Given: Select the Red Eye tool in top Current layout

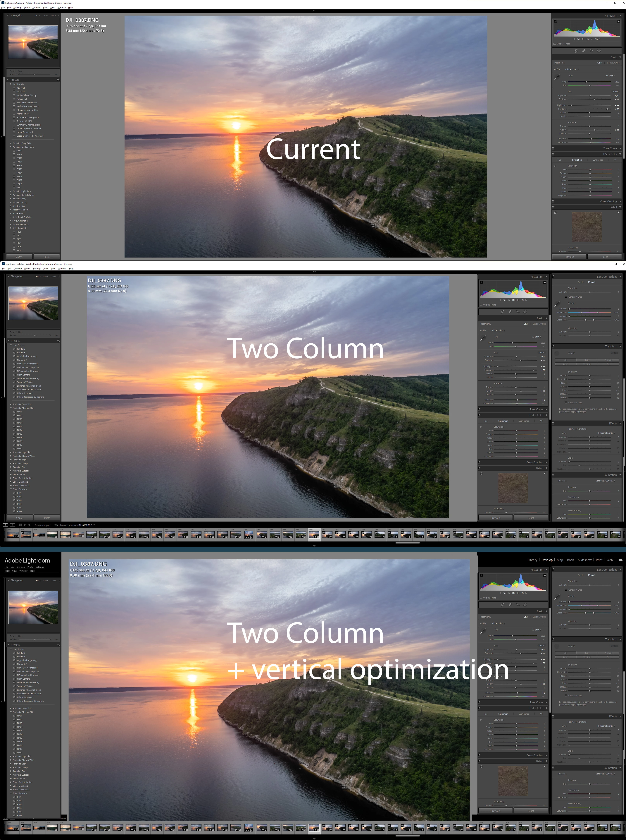Looking at the screenshot, I should pos(591,51).
